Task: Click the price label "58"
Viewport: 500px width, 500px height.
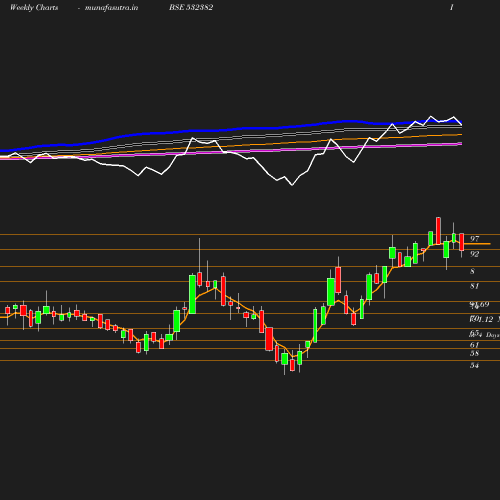Action: pos(474,353)
